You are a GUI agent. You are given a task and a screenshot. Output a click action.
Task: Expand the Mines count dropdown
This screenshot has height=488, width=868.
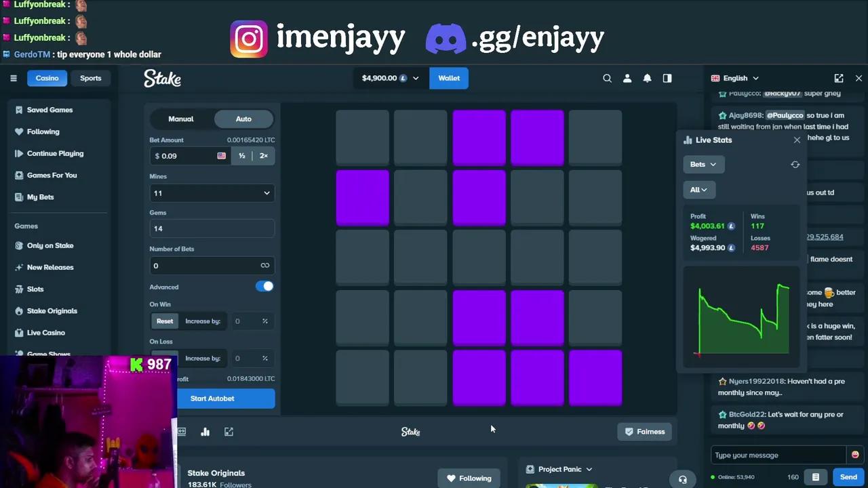[x=212, y=193]
